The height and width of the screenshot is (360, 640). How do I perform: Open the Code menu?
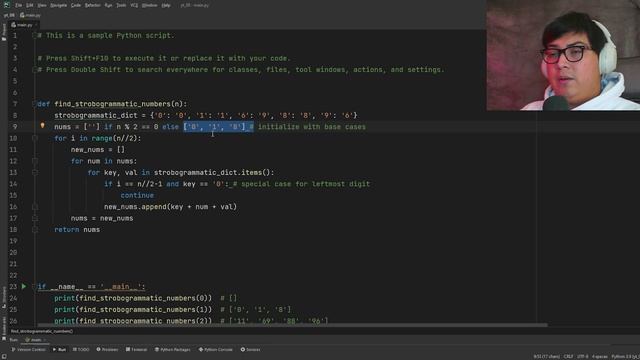[76, 5]
